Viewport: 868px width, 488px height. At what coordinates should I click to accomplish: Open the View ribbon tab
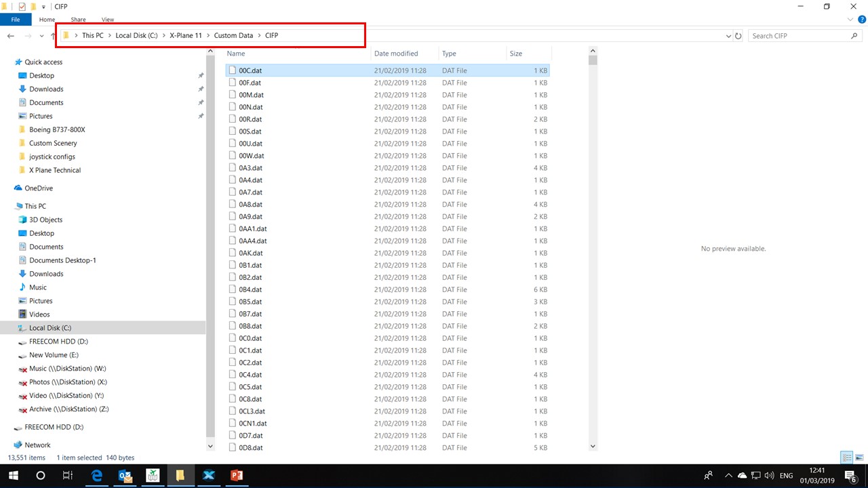107,20
